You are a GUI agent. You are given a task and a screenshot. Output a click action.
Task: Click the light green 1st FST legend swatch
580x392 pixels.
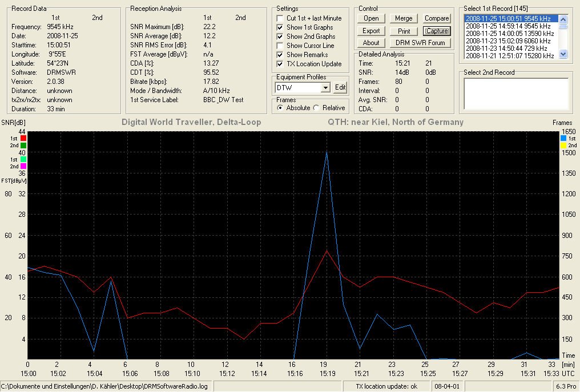pos(23,159)
